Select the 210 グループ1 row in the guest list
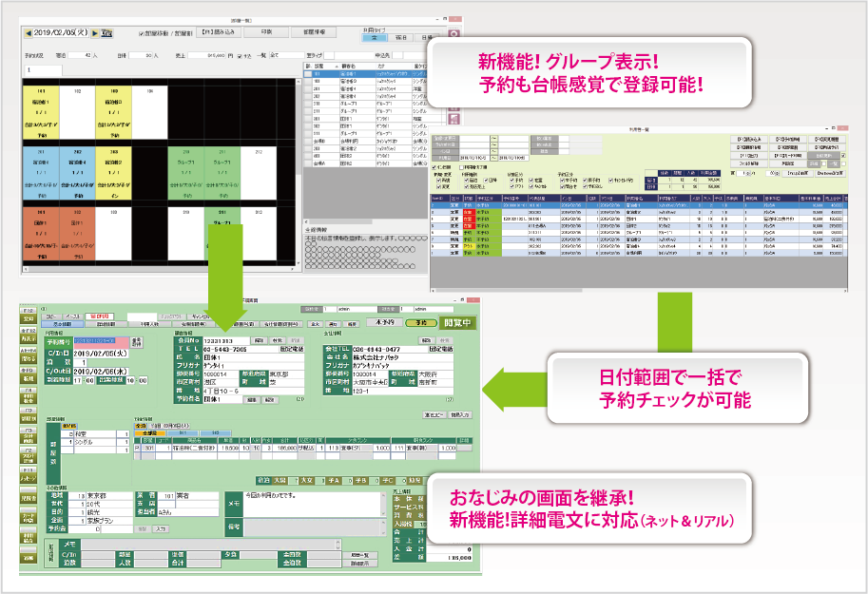 (x=374, y=104)
